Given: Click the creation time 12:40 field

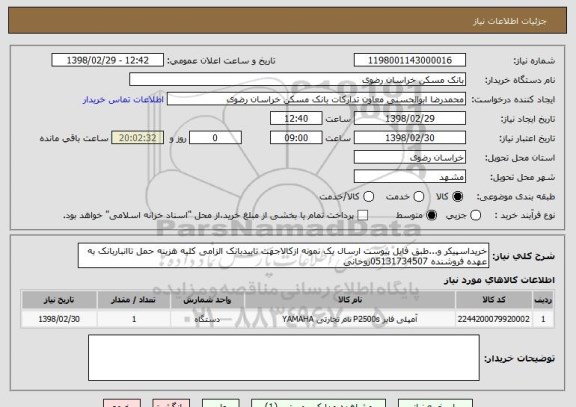Looking at the screenshot, I should coord(296,119).
